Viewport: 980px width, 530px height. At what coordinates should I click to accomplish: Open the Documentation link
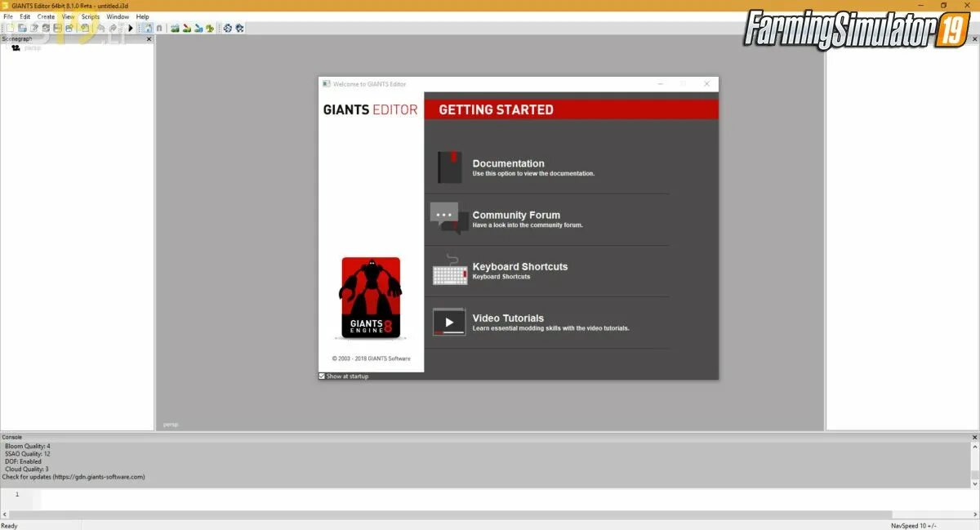coord(508,163)
